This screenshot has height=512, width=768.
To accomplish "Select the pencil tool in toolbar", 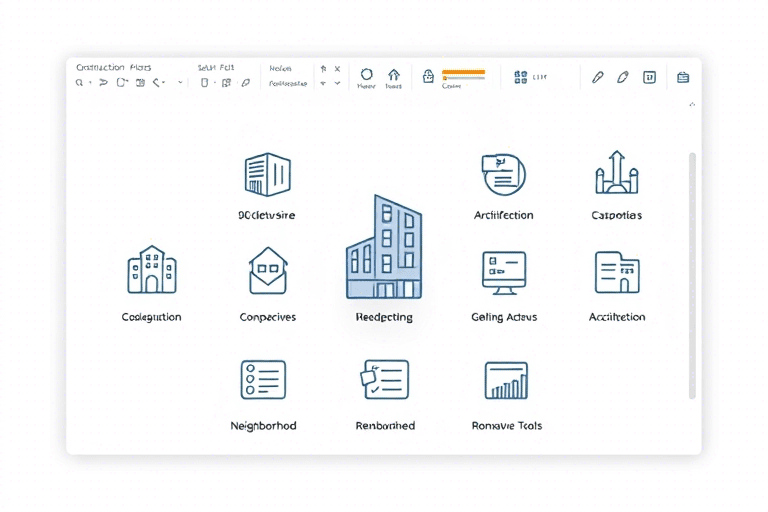I will pos(598,77).
